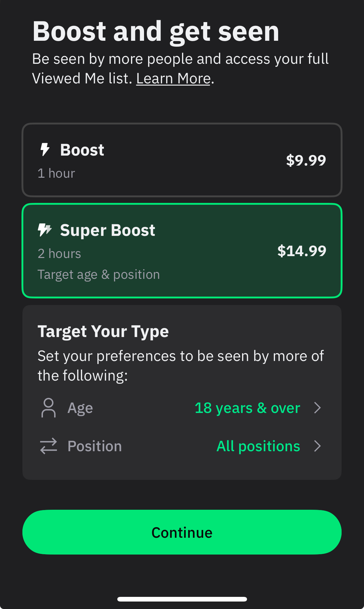Image resolution: width=364 pixels, height=609 pixels.
Task: Click the Position swap arrows icon
Action: (x=49, y=446)
